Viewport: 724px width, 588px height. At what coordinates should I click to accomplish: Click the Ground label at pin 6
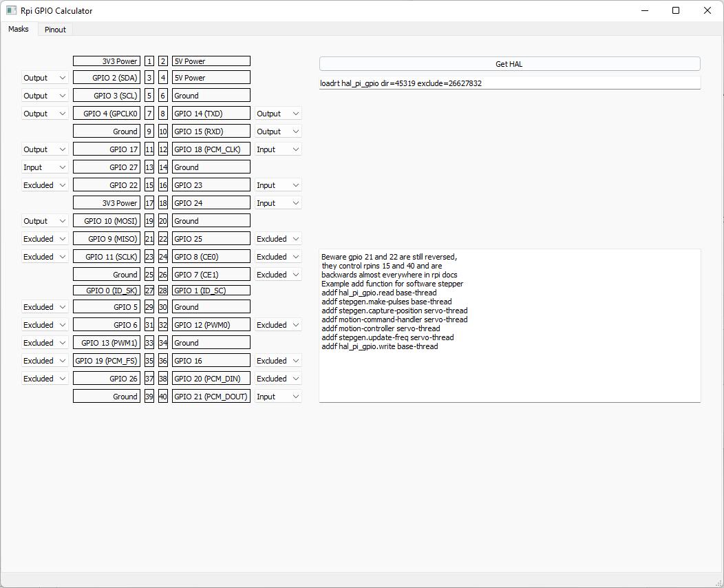click(211, 96)
